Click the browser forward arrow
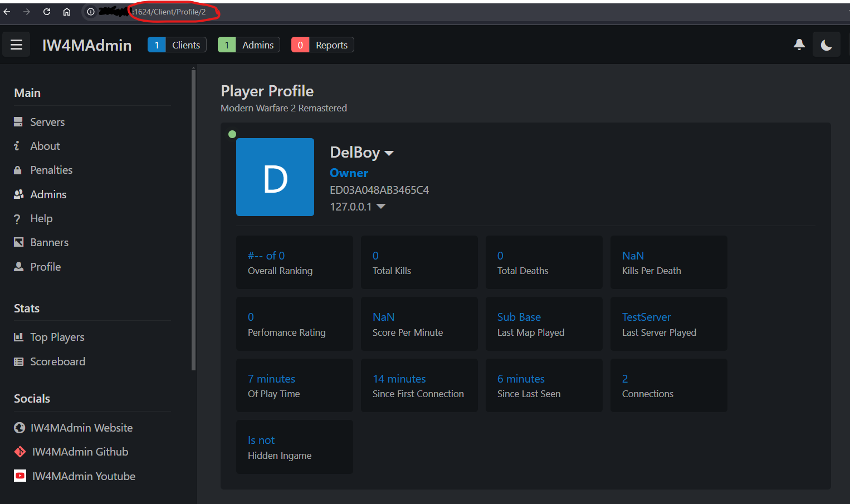Image resolution: width=850 pixels, height=504 pixels. 27,12
